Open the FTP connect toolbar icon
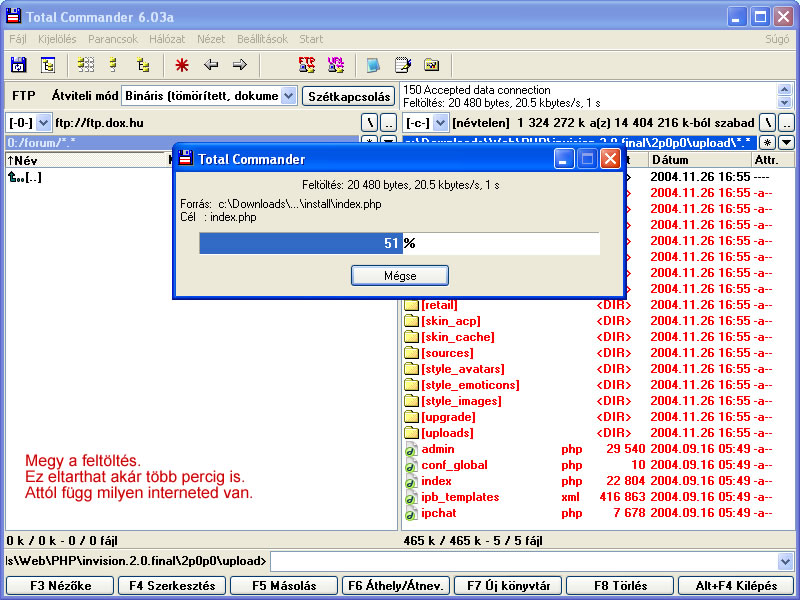 point(307,65)
